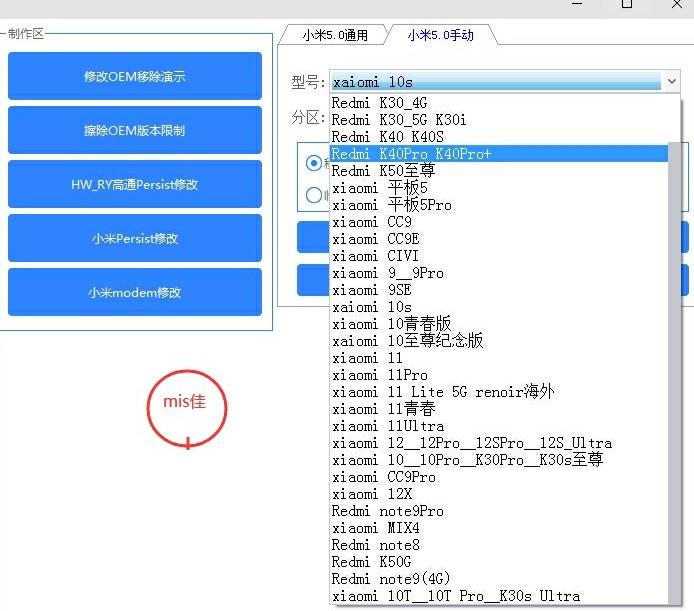Image resolution: width=694 pixels, height=611 pixels.
Task: Open the 小米5.0手动 tab
Action: pyautogui.click(x=440, y=35)
